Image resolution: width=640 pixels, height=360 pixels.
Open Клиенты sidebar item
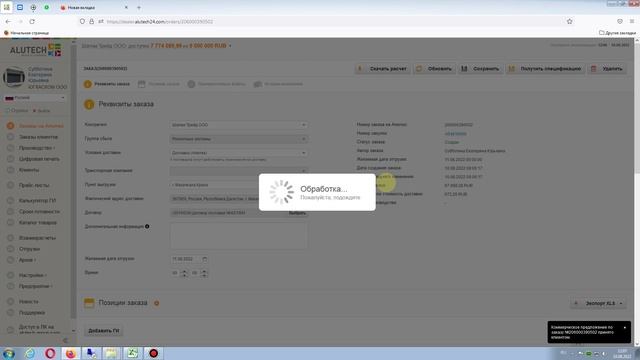tap(29, 170)
